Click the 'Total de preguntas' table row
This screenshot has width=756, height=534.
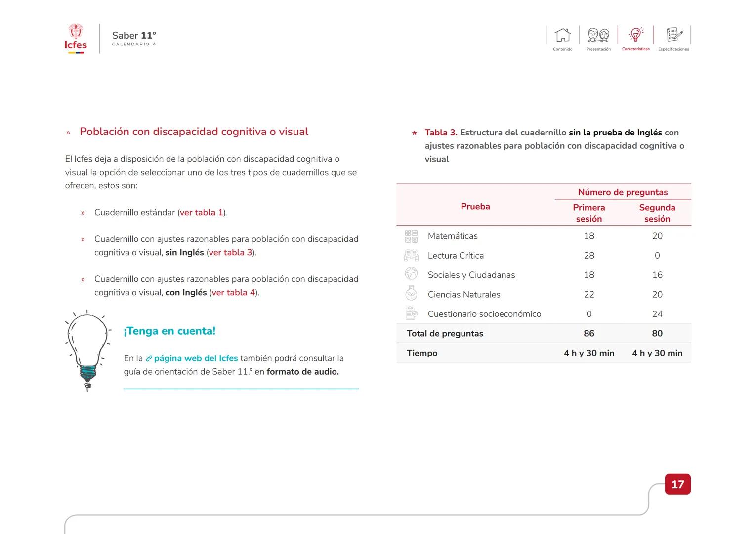pyautogui.click(x=544, y=333)
